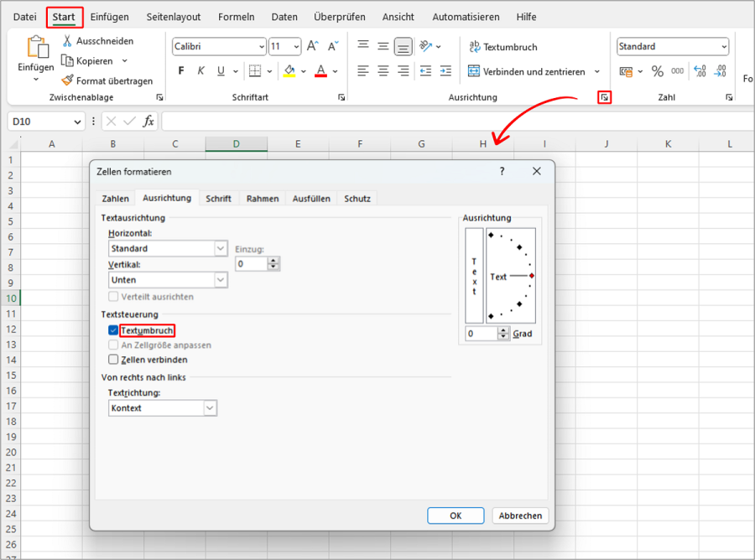Click the insert function fx icon

(148, 122)
